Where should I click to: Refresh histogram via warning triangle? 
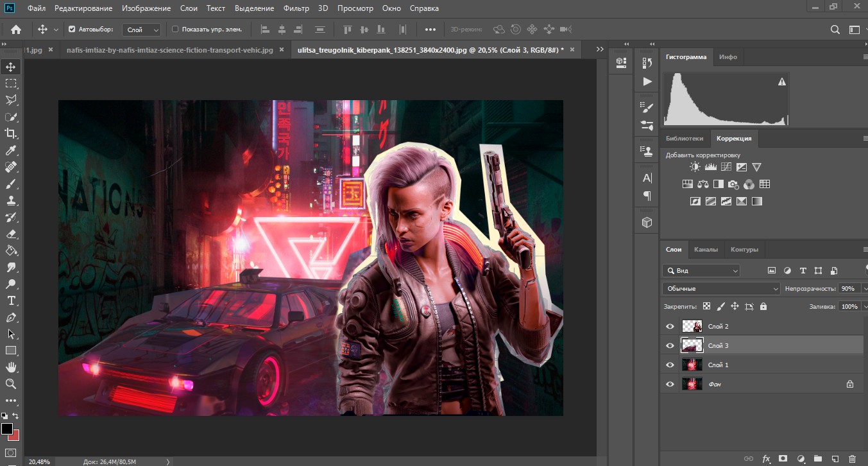click(781, 82)
